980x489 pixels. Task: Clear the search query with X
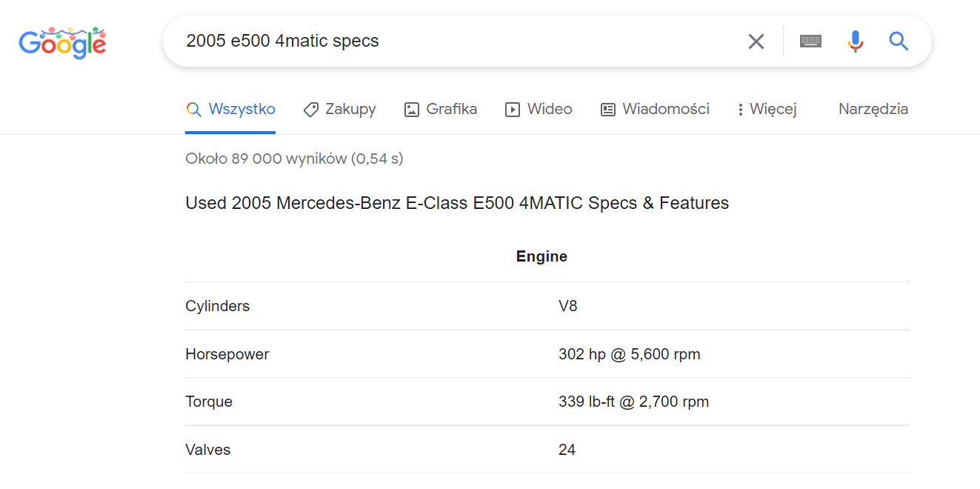coord(756,41)
